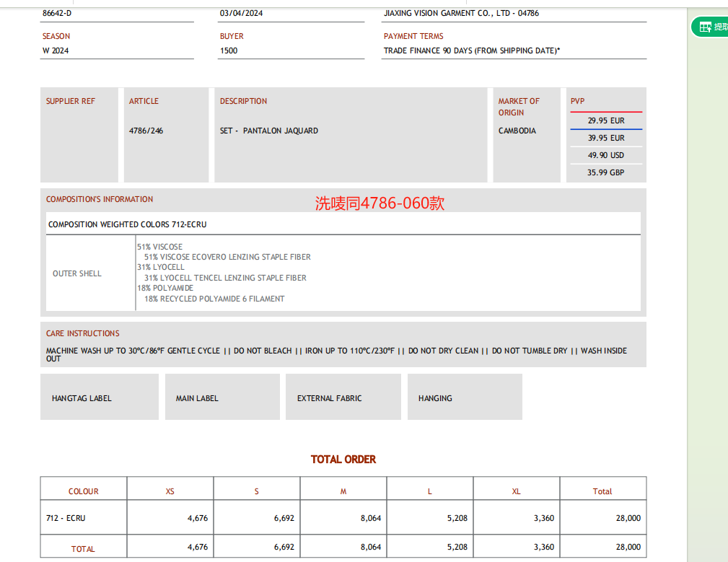
Task: Click the W 2024 season value
Action: pos(56,51)
